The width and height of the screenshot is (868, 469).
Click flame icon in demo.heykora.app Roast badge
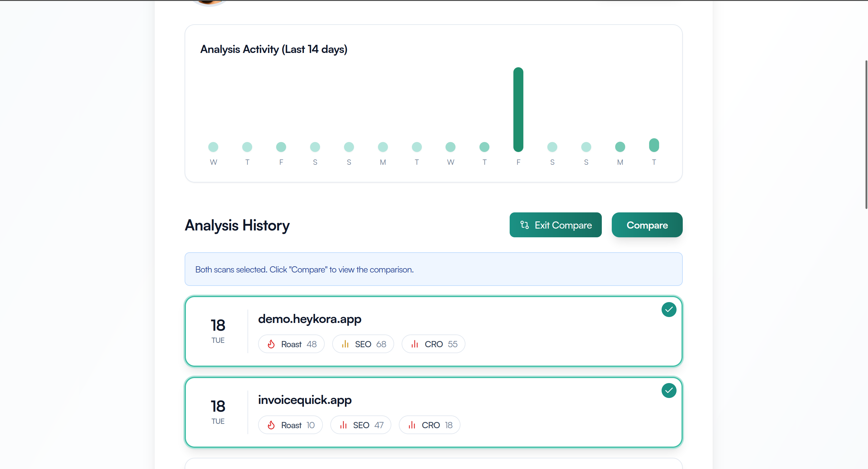271,344
